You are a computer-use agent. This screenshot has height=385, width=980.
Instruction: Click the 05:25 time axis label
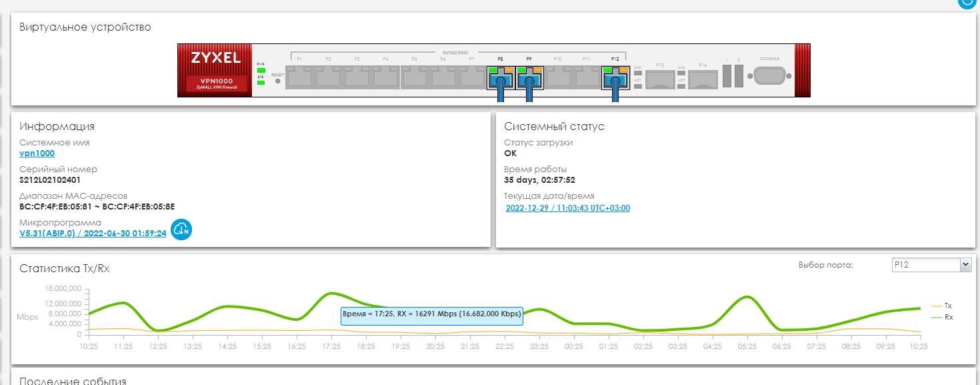tap(747, 347)
